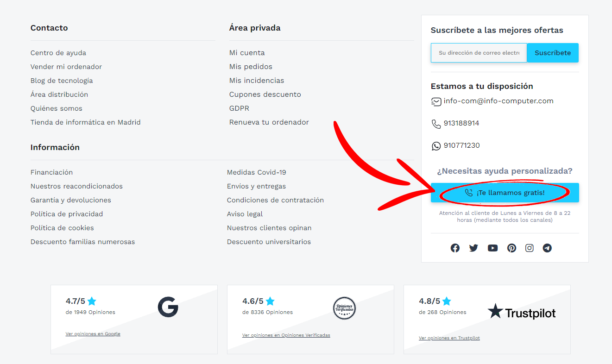Image resolution: width=612 pixels, height=364 pixels.
Task: Click the Opiniones Verificadas badge logo
Action: coord(344,308)
